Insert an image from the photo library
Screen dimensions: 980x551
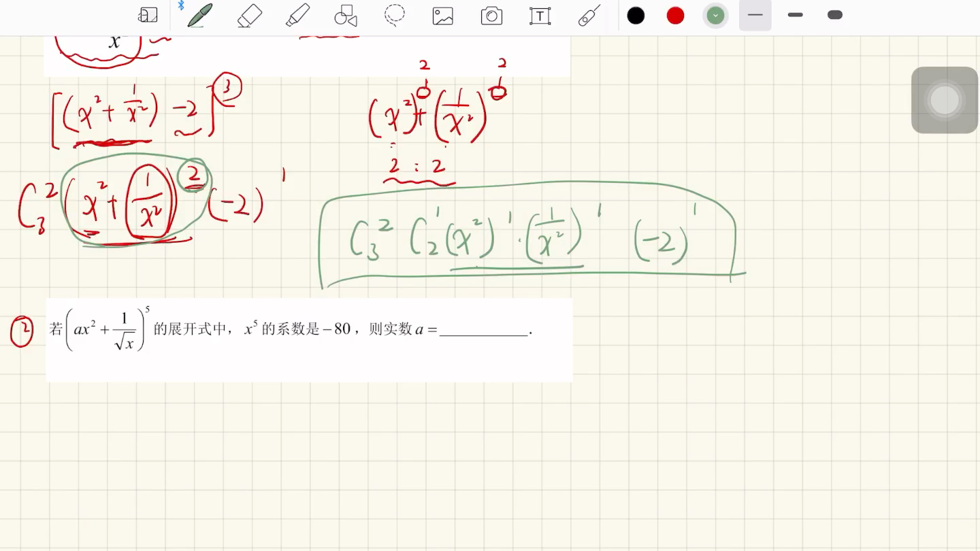[x=443, y=15]
